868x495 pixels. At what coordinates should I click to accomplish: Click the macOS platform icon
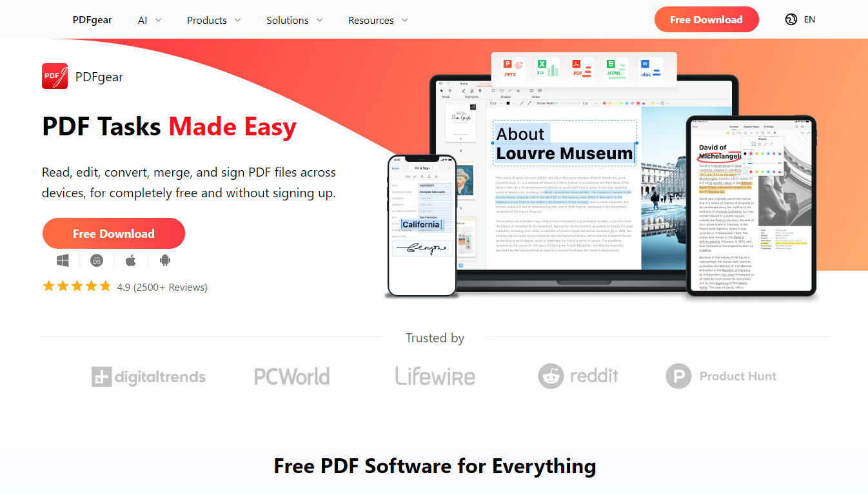point(96,260)
